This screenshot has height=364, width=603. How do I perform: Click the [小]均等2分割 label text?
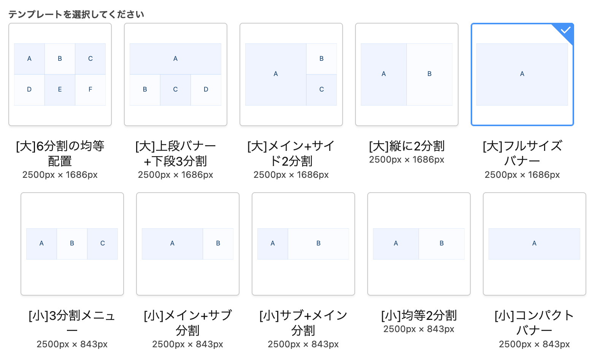[419, 315]
